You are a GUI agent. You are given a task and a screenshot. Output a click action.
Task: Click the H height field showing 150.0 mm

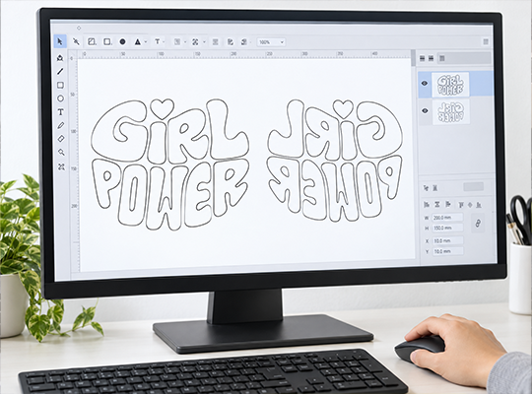point(447,228)
